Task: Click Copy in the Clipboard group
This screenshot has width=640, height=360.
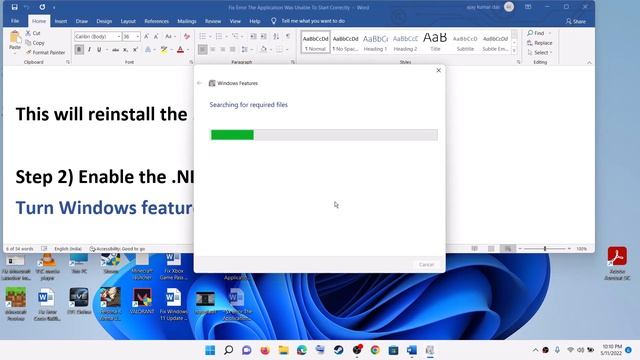Action: coord(35,43)
